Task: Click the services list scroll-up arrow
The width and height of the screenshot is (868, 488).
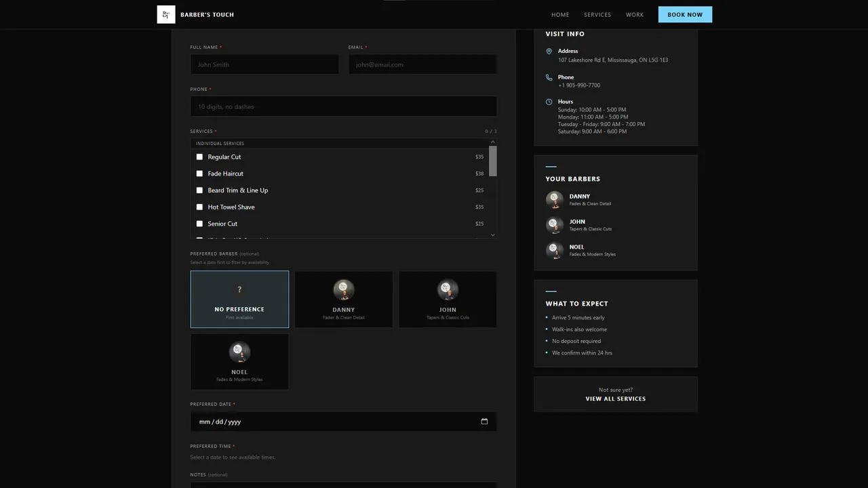Action: [x=493, y=142]
